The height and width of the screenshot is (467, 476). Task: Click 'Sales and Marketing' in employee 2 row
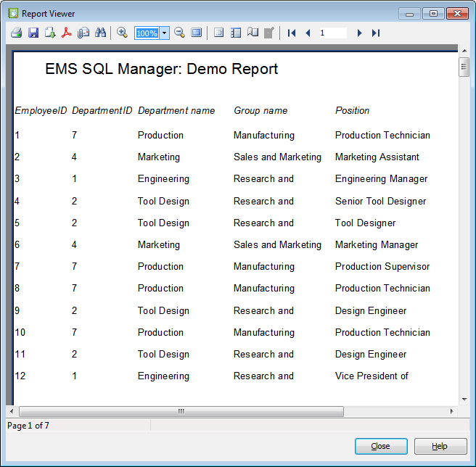click(x=277, y=157)
